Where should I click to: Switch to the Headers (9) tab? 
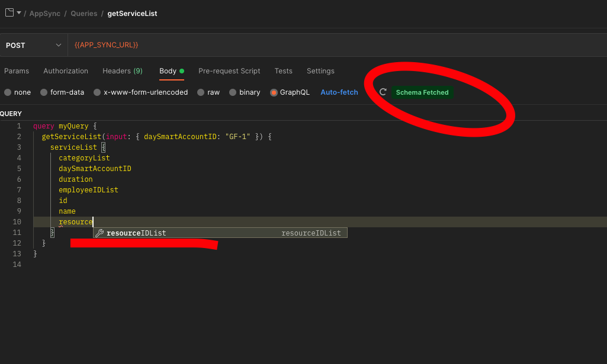[122, 71]
